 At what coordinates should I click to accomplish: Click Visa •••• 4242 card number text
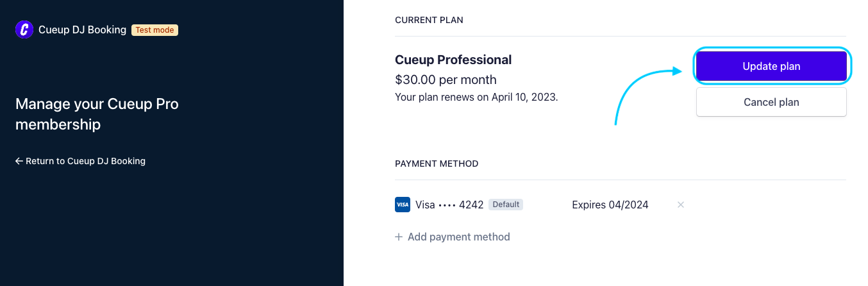pyautogui.click(x=449, y=205)
